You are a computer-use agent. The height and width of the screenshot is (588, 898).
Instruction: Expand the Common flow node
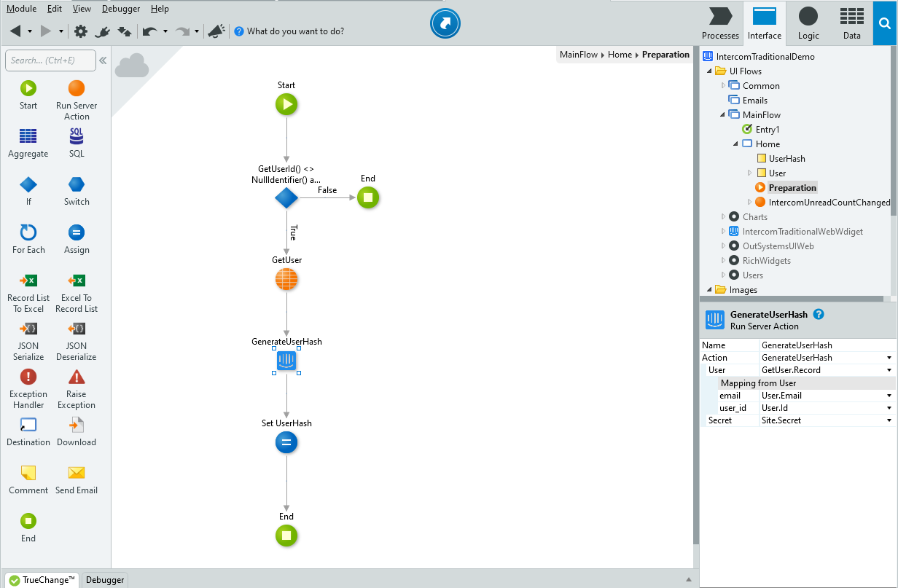(723, 86)
